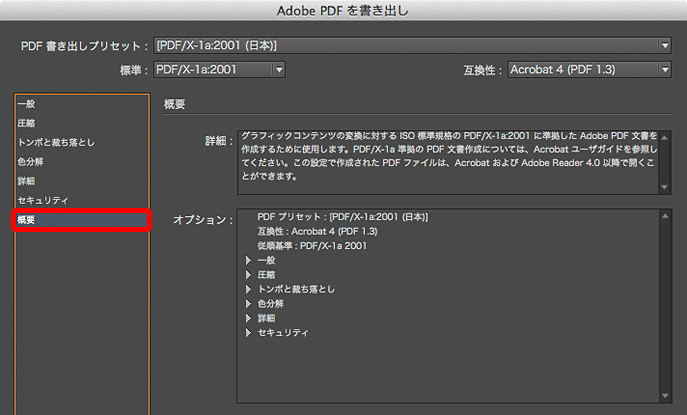This screenshot has height=415, width=687.
Task: Click inside the 詳細 description text box
Action: pos(449,162)
